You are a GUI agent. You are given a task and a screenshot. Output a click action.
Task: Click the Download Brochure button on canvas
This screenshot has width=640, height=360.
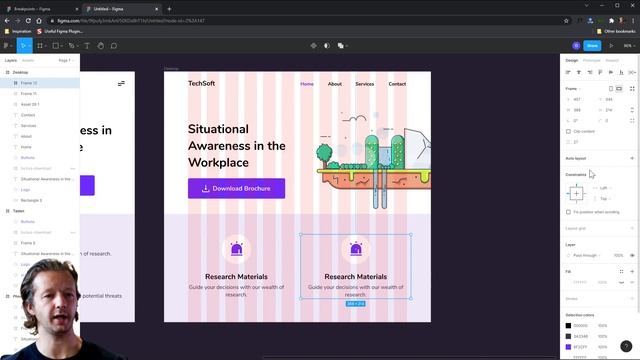pos(236,189)
